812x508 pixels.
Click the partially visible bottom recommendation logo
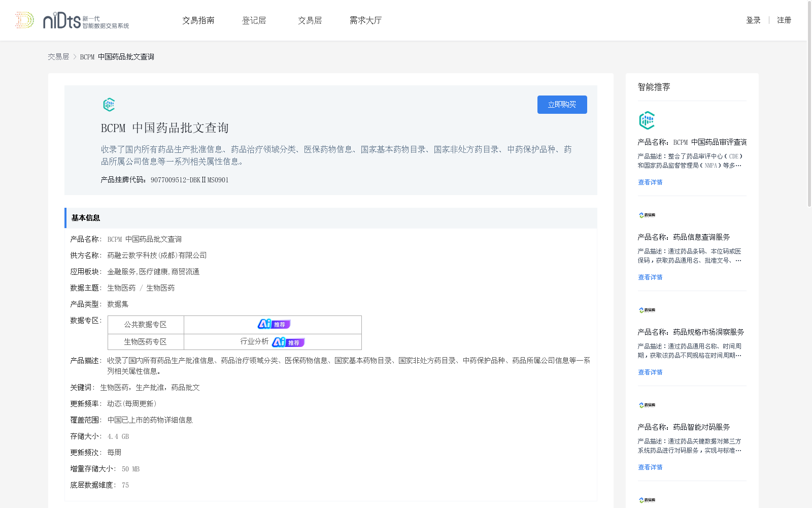[x=647, y=500]
